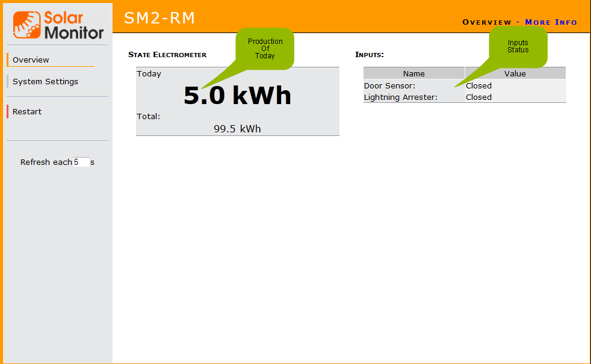This screenshot has width=591, height=364.
Task: Click the Solar Monitor sun logo icon
Action: pyautogui.click(x=27, y=25)
